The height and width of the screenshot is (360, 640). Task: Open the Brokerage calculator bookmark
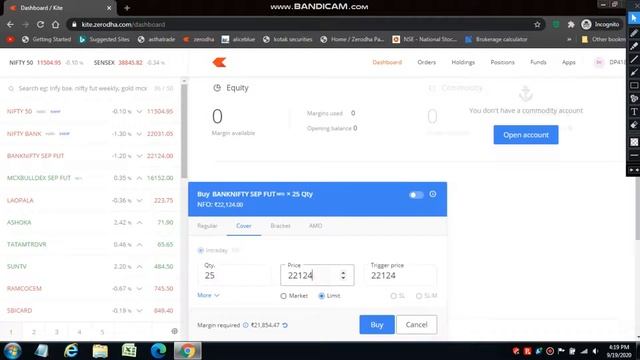[x=496, y=39]
